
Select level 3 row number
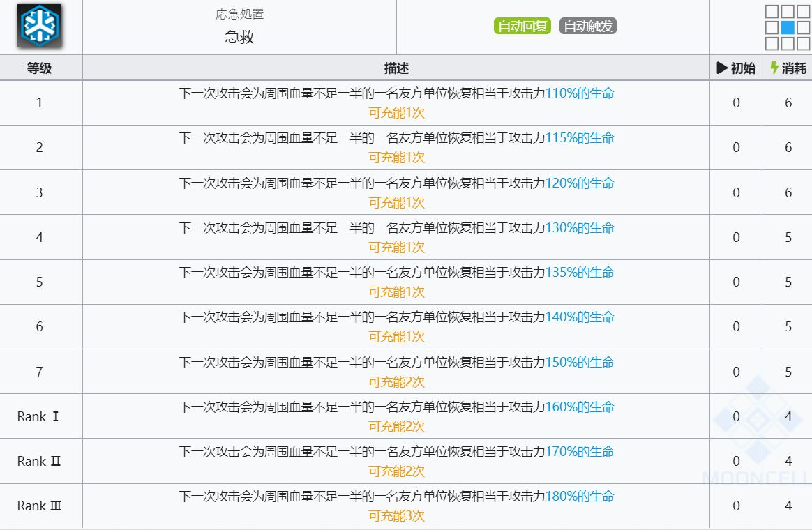39,192
